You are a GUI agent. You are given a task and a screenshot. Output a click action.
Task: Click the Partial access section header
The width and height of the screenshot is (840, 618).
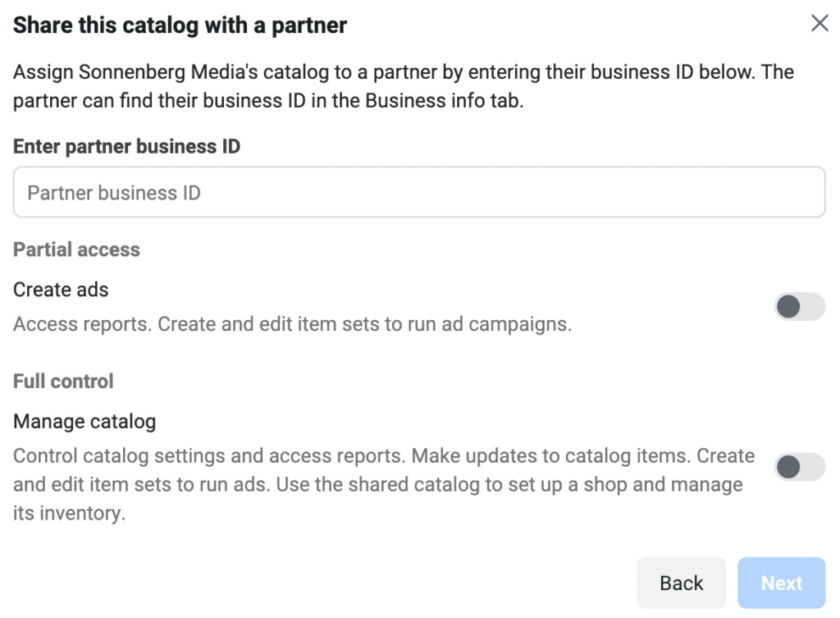click(x=76, y=249)
